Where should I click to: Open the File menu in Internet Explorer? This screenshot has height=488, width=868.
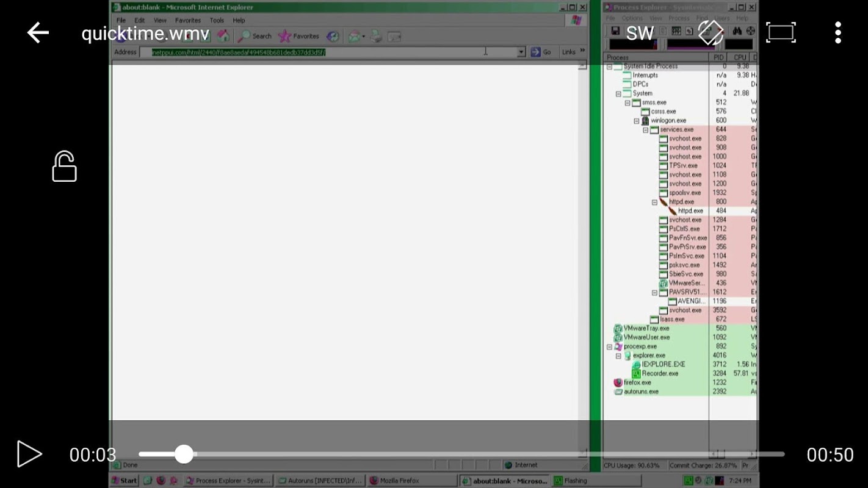(x=121, y=20)
